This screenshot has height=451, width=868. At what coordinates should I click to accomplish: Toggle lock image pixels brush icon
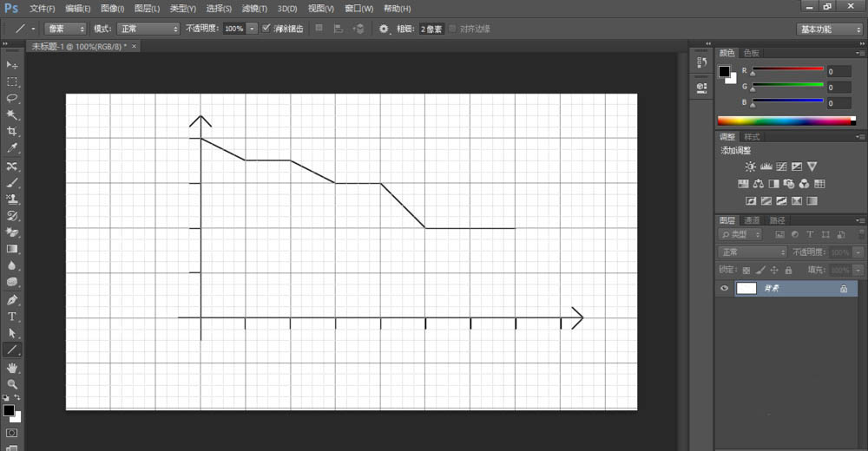pyautogui.click(x=760, y=270)
